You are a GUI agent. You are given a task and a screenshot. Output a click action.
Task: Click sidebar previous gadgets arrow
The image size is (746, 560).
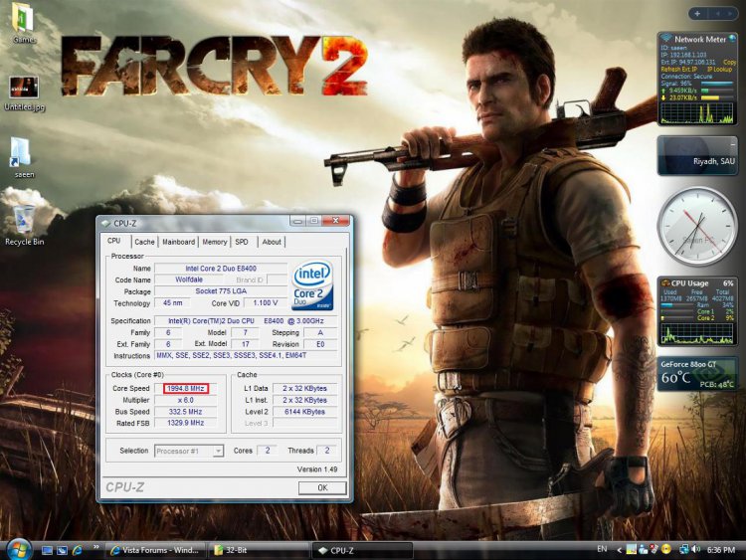[x=718, y=14]
